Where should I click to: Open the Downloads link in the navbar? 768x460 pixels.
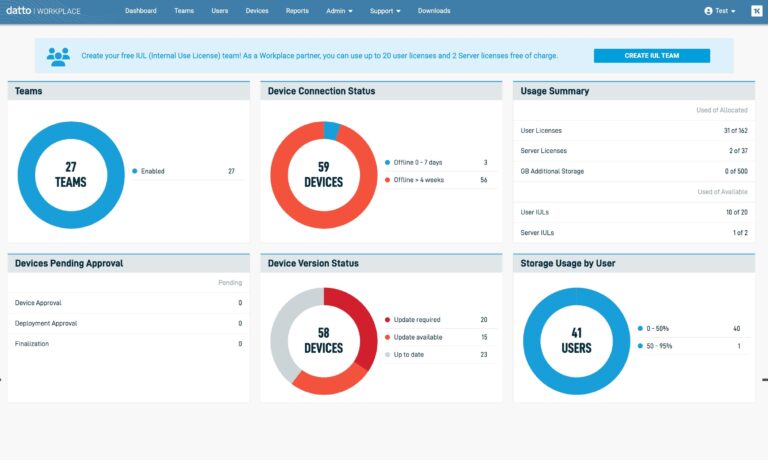tap(434, 11)
